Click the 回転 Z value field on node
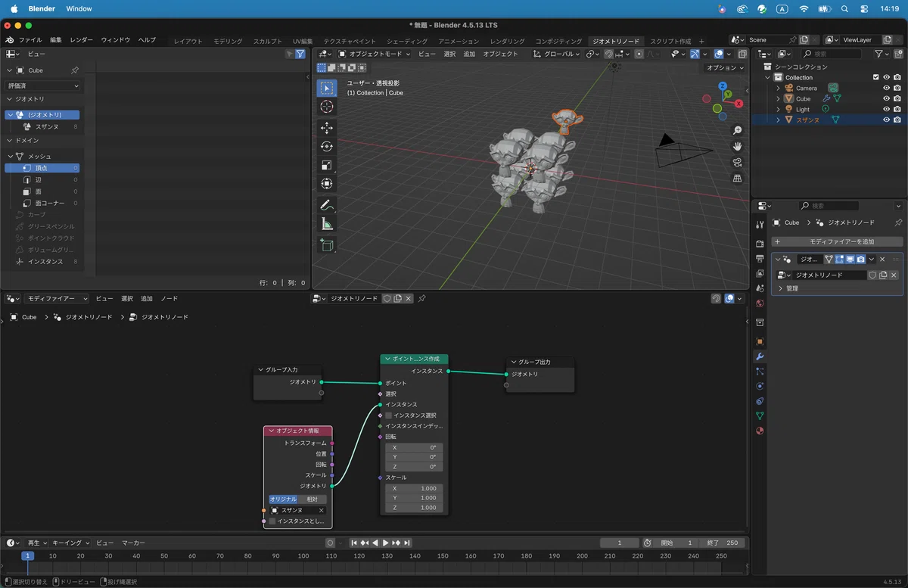Screen dimensions: 908x588 coord(413,466)
